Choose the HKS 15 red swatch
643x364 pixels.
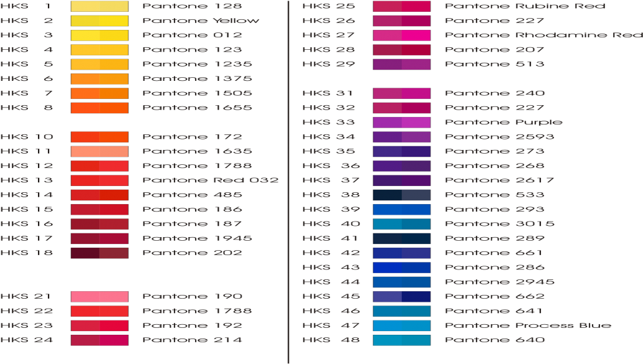click(100, 209)
